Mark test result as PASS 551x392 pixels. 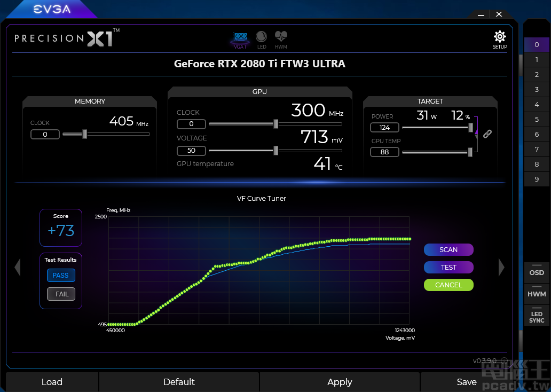coord(61,275)
